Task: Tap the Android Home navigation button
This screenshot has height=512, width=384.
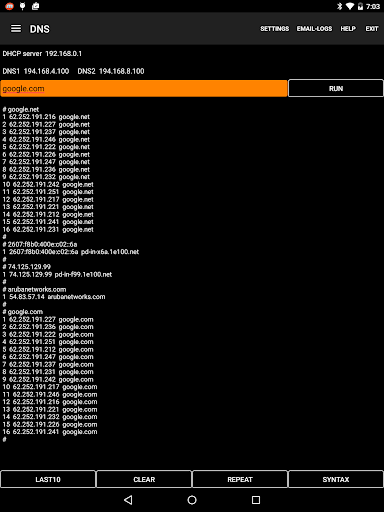Action: point(192,500)
